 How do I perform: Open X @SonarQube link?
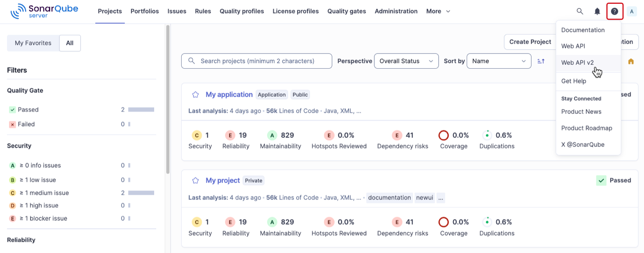[x=588, y=145]
